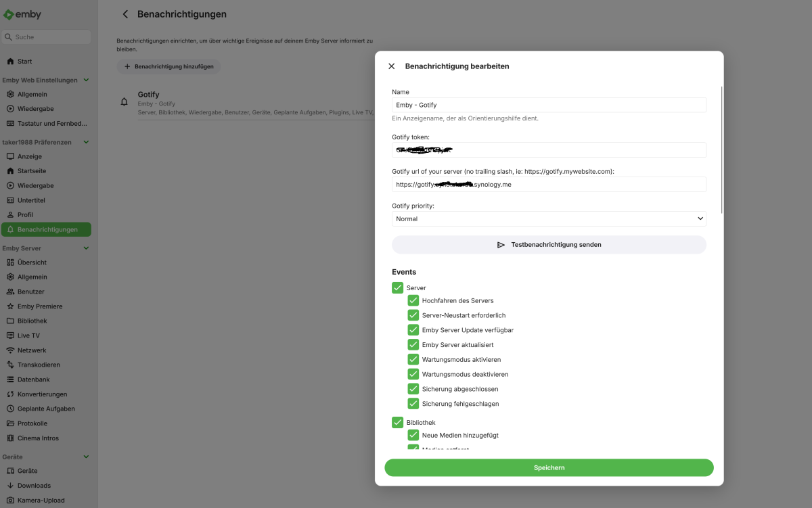The image size is (812, 508).
Task: Send a test notification
Action: (x=549, y=245)
